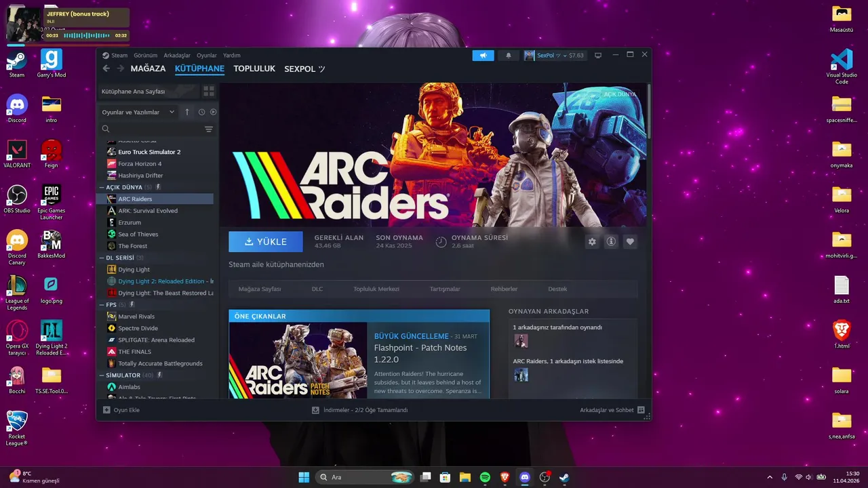Image resolution: width=868 pixels, height=488 pixels.
Task: Open VALORANT desktop shortcut
Action: tap(17, 154)
